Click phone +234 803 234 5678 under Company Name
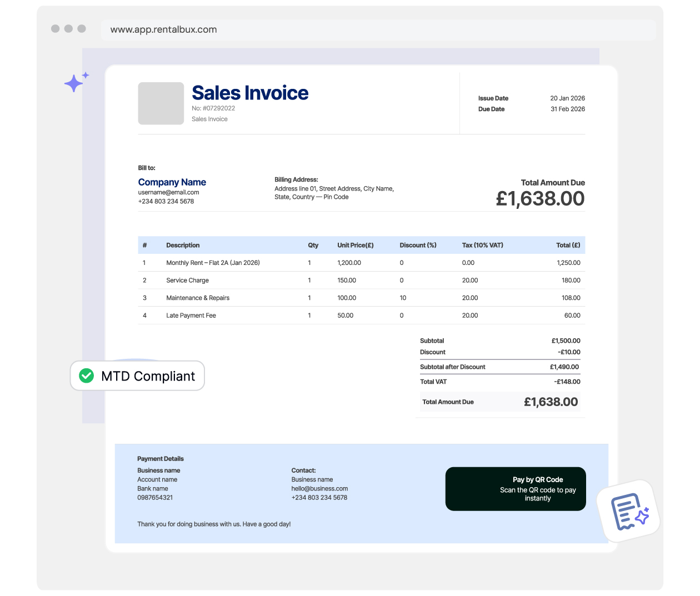The width and height of the screenshot is (700, 596). coord(166,202)
